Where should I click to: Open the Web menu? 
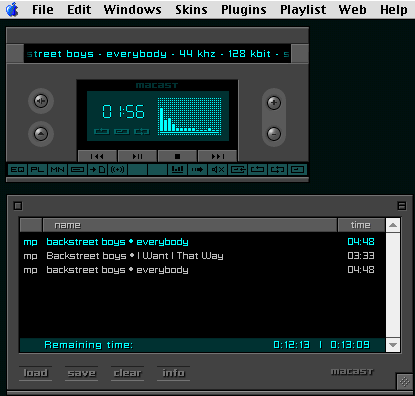tap(352, 9)
